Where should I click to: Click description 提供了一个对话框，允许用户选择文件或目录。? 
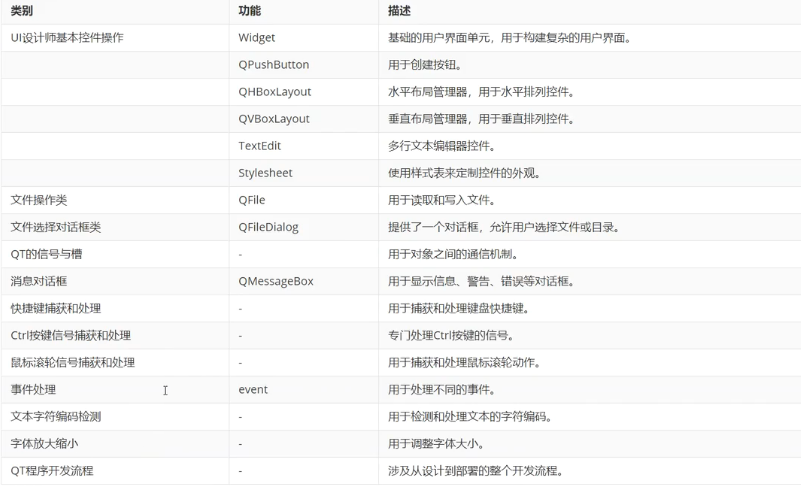pos(504,227)
